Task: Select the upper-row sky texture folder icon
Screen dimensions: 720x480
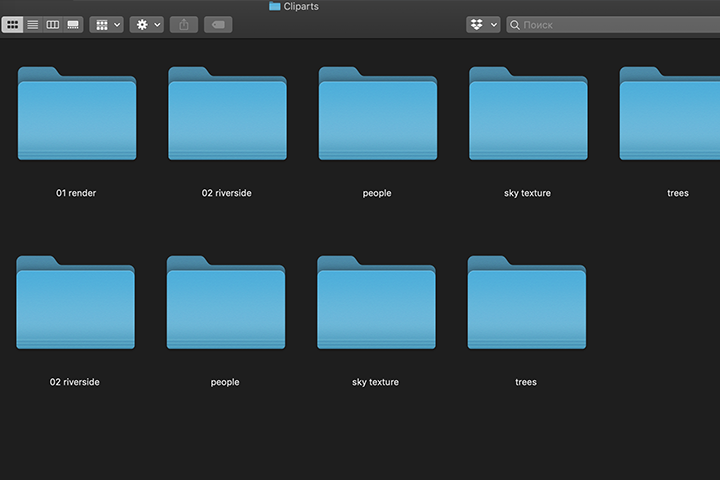Action: point(528,113)
